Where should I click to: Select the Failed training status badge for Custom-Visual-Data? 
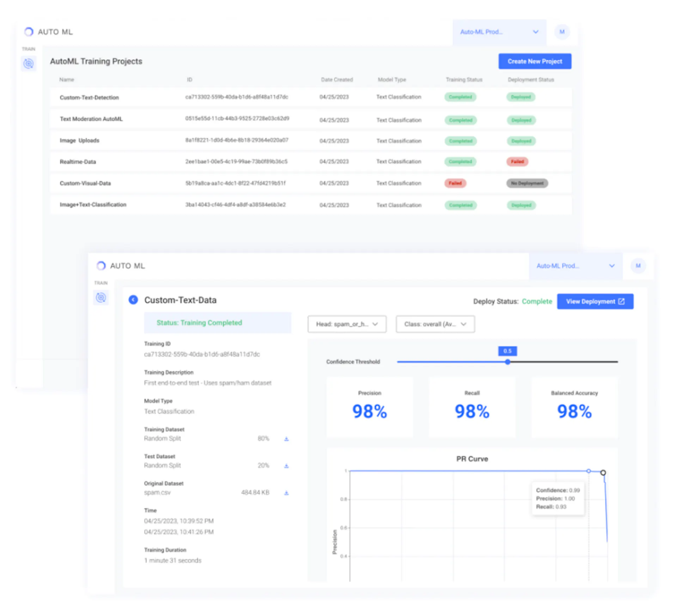point(455,183)
